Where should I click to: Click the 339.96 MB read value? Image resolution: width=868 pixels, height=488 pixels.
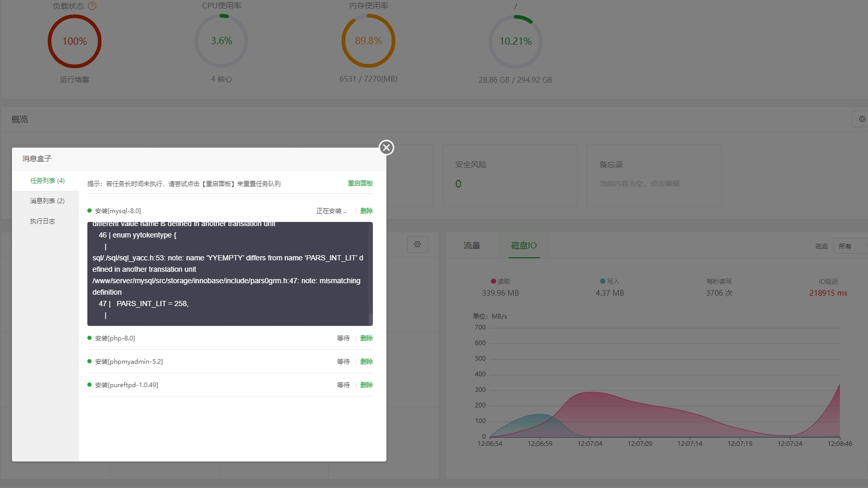point(500,293)
